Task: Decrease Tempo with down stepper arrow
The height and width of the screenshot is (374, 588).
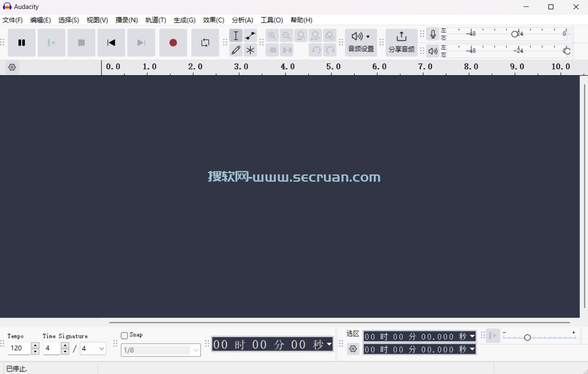Action: tap(35, 352)
